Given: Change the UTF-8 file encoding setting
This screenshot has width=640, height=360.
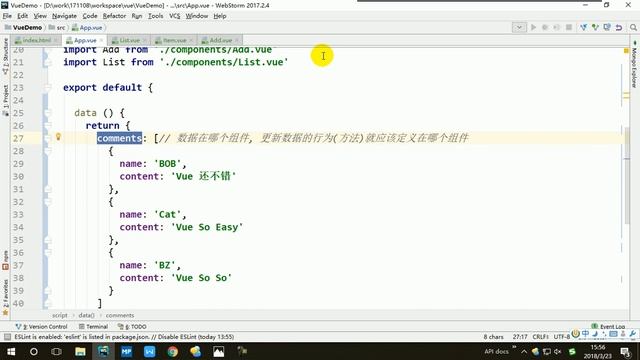Looking at the screenshot, I should (562, 337).
